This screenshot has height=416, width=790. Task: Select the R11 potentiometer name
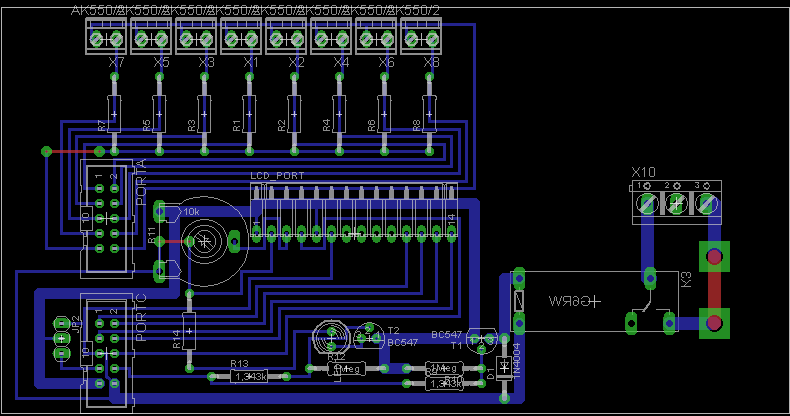(x=152, y=235)
